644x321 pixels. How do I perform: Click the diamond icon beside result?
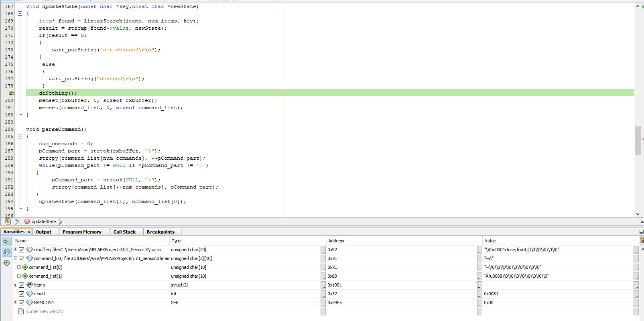point(30,294)
